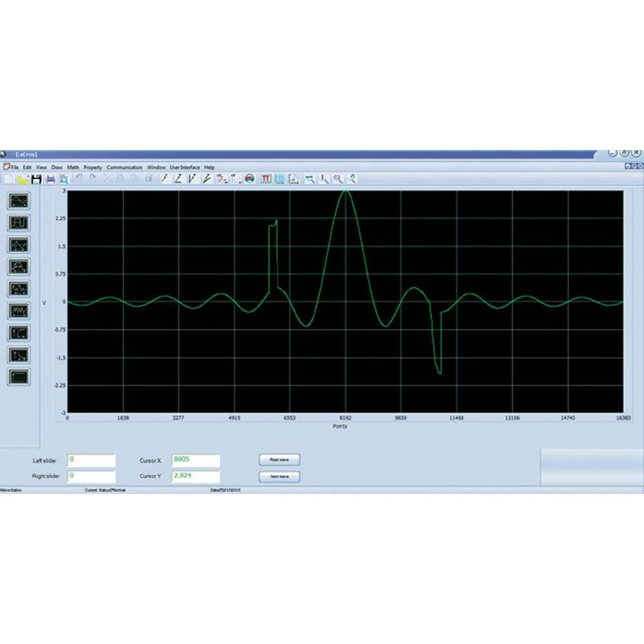Screen dimensions: 644x644
Task: Open the Math menu
Action: pos(73,167)
